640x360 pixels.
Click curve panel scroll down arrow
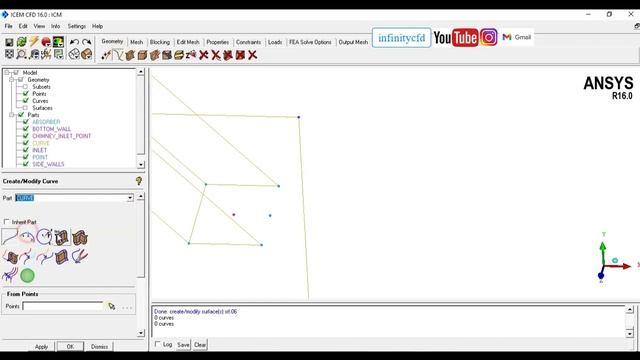(x=141, y=333)
